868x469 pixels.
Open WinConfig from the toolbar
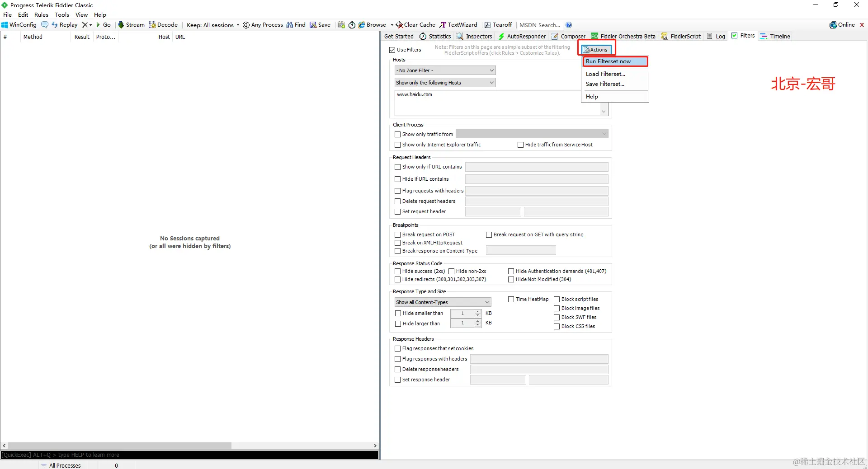[x=19, y=25]
